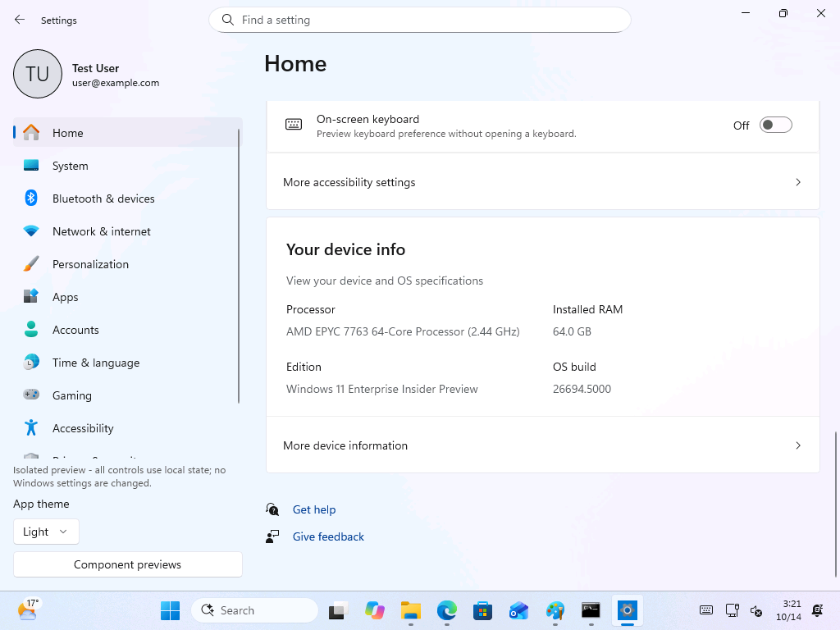
Task: Open Microsoft Edge from the taskbar
Action: pos(447,610)
